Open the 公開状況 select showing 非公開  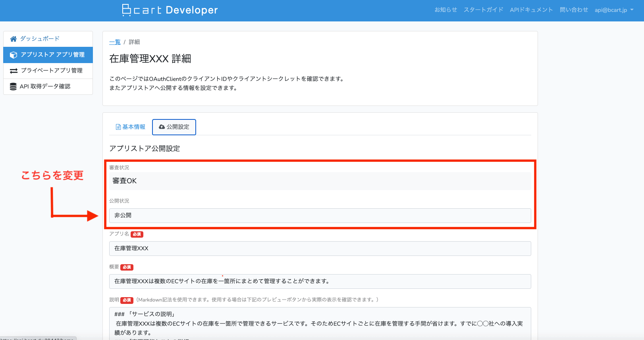(x=320, y=215)
